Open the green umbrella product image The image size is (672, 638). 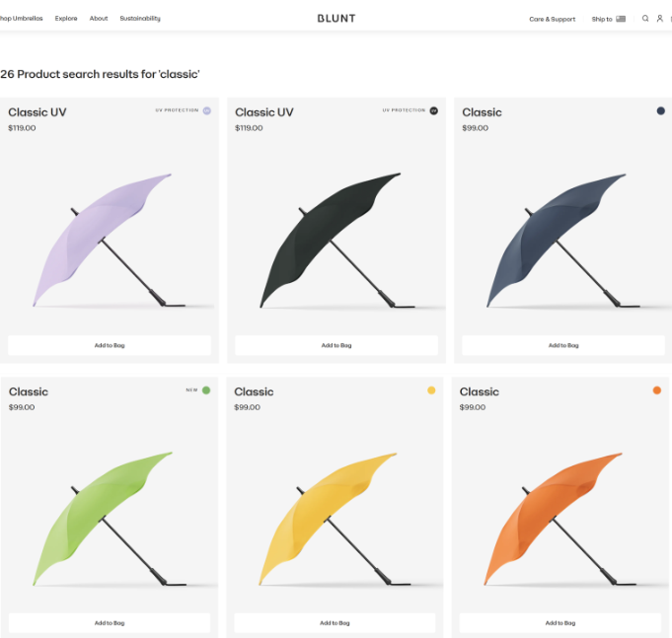110,519
